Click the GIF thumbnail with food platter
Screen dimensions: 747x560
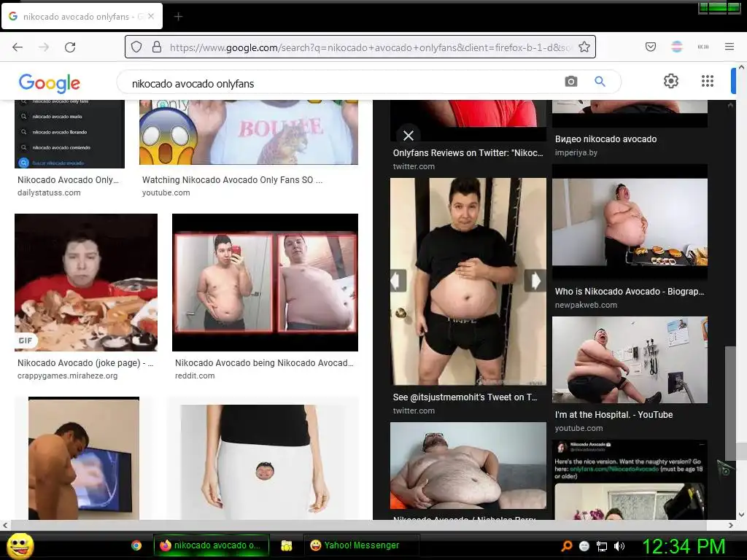click(86, 282)
